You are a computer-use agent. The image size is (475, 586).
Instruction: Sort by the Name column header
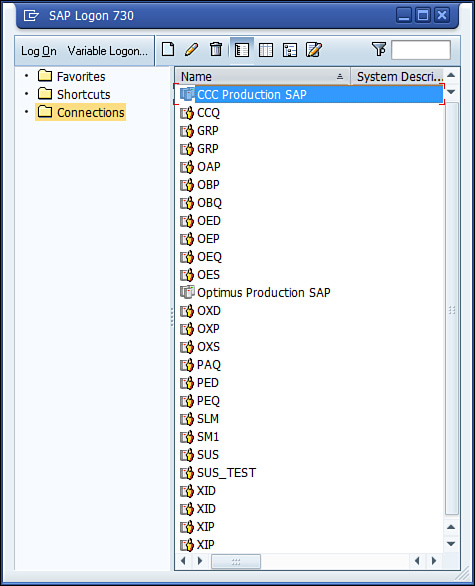(263, 76)
